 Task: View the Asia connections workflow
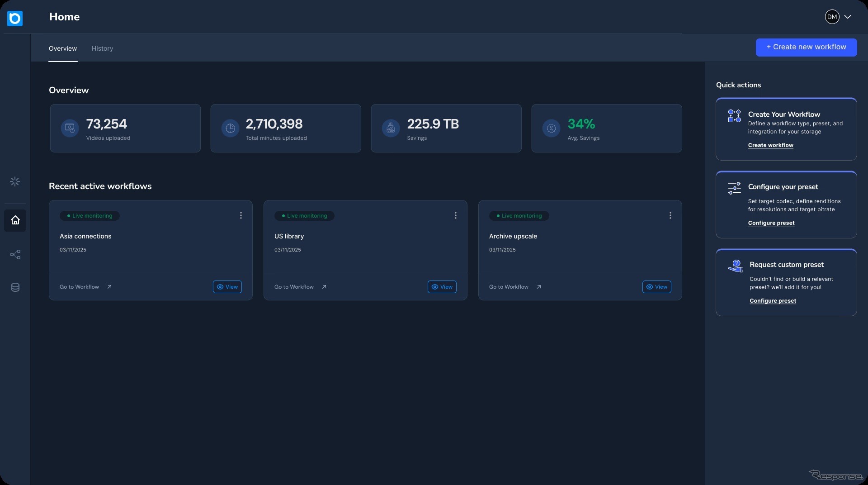[x=227, y=287]
